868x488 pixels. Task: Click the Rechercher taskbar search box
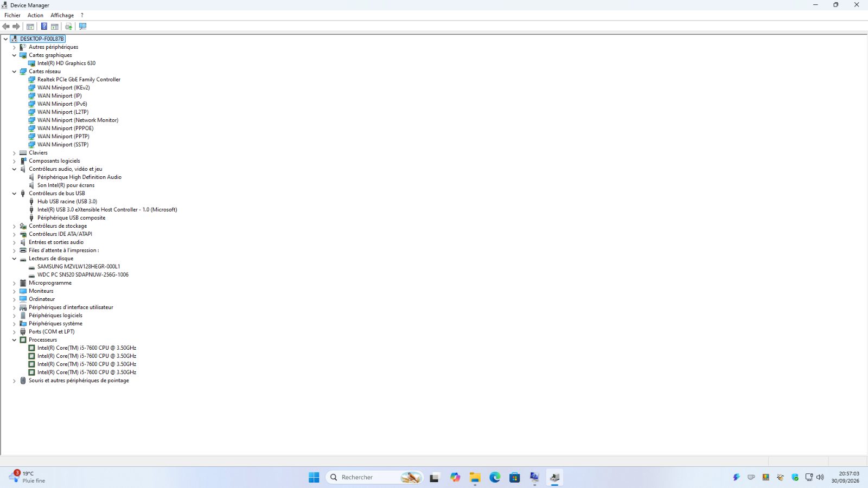[x=374, y=477]
